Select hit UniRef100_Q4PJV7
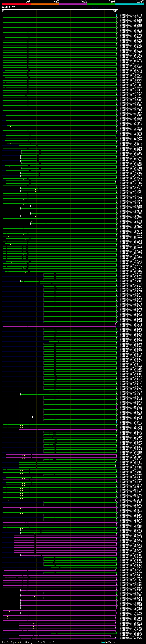 coord(131,342)
